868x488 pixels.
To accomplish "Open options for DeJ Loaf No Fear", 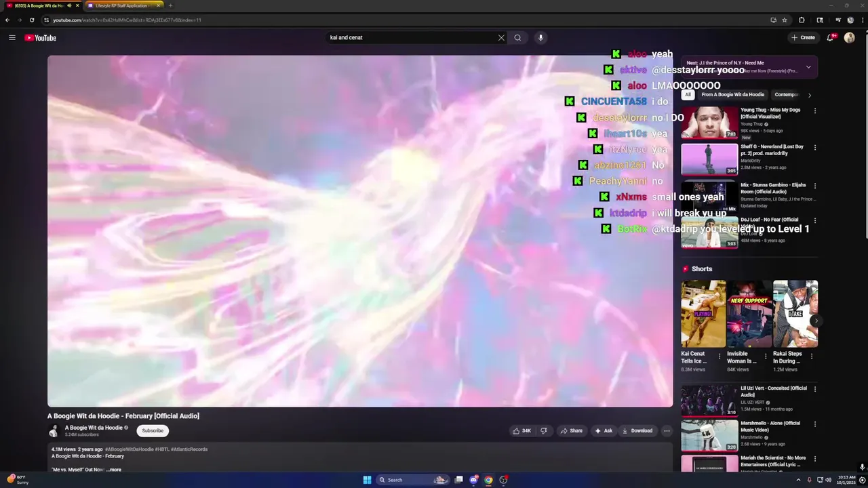I will point(815,220).
